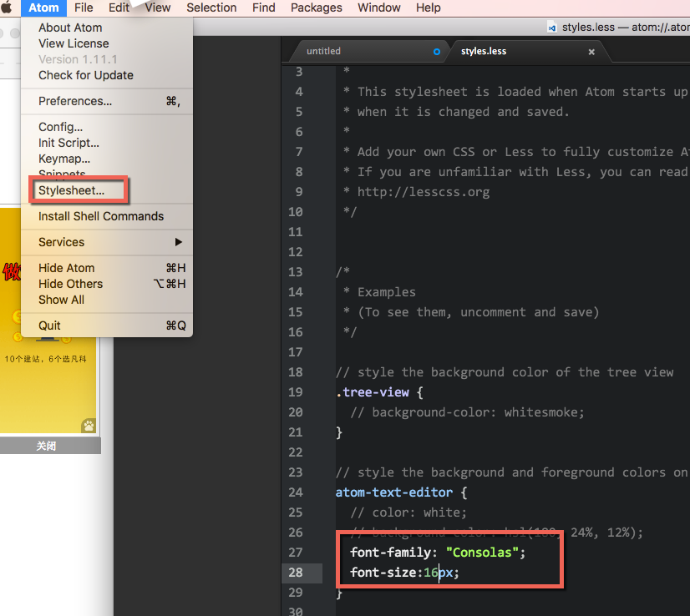Select Show All menu entry
This screenshot has height=616, width=690.
click(x=107, y=300)
